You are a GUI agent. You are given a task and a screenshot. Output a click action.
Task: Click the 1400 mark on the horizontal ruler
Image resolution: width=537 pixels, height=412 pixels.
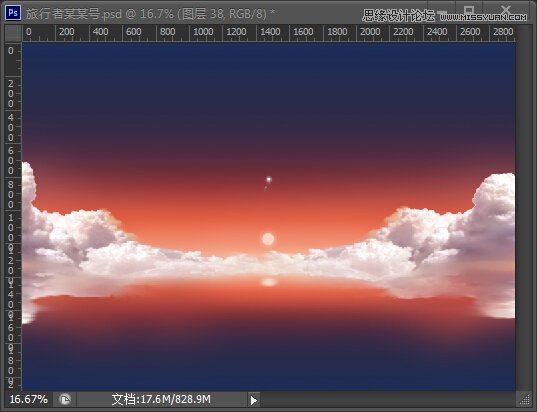point(270,32)
